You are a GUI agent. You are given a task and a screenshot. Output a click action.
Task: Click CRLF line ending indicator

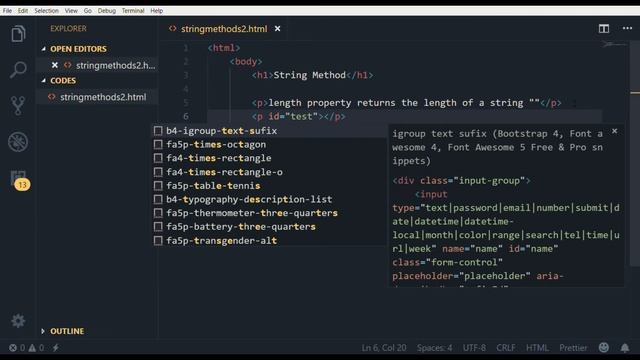coord(506,348)
